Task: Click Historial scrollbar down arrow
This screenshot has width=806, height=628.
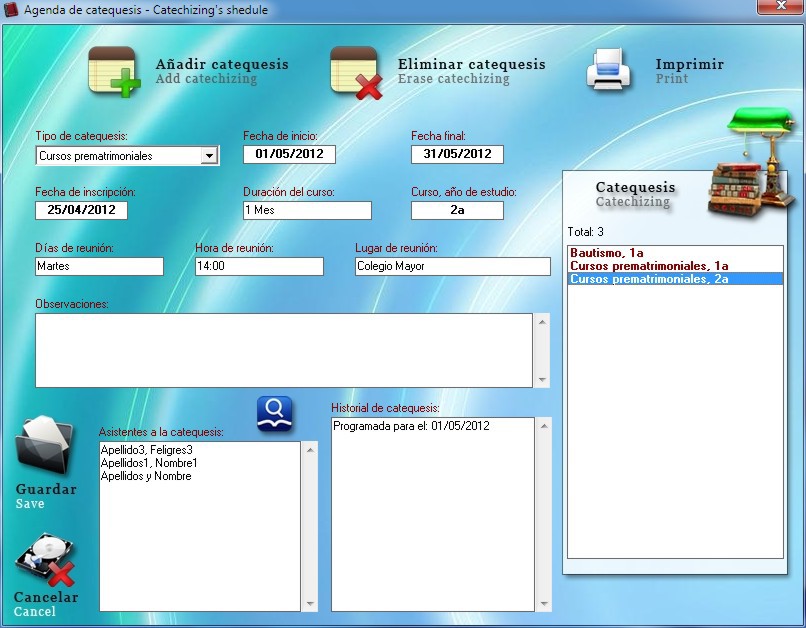Action: click(x=544, y=604)
